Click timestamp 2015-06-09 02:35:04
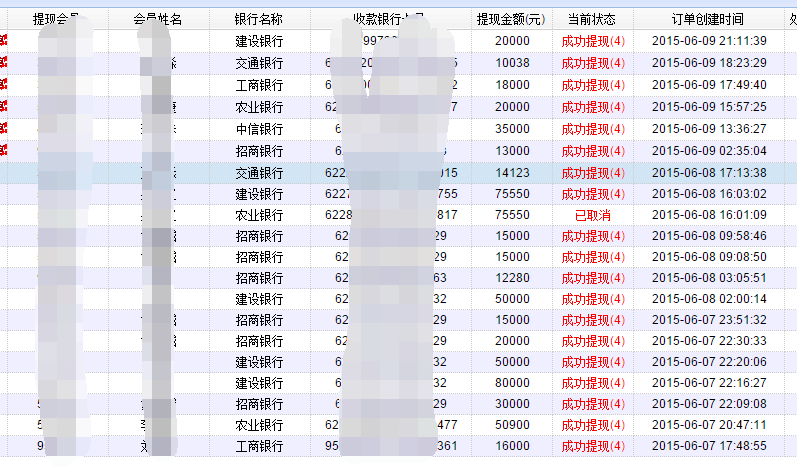 click(x=709, y=151)
